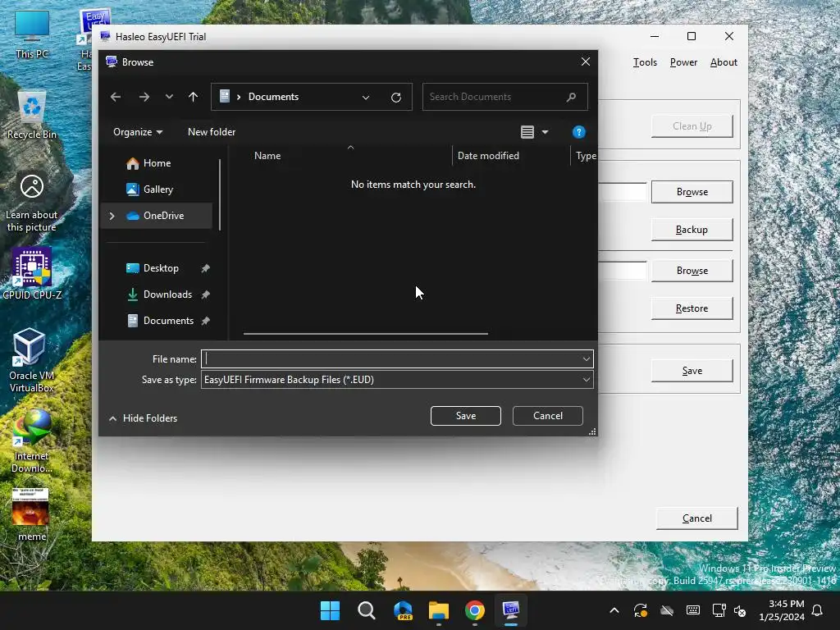The image size is (840, 630).
Task: Click Cancel in the EasyUEFI main window
Action: pos(697,518)
